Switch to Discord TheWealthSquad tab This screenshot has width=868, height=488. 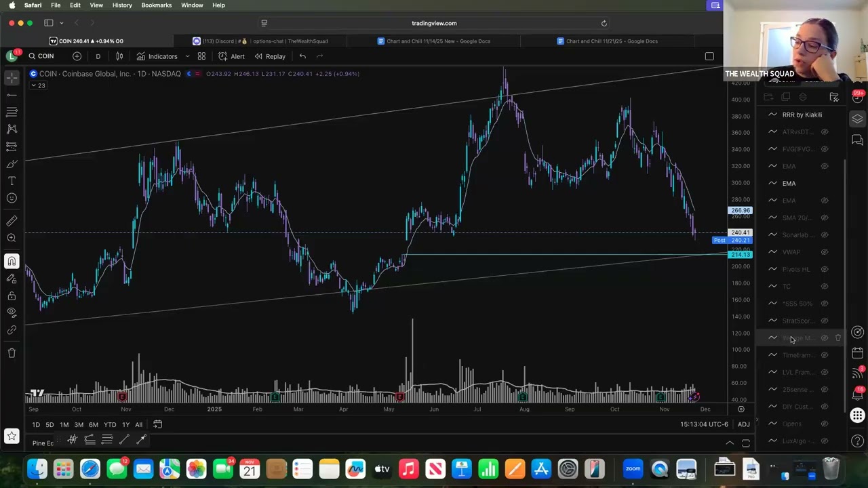pos(260,41)
